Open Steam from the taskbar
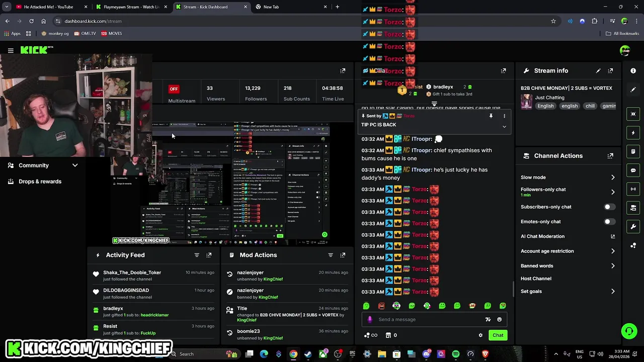This screenshot has width=644, height=362. [308, 354]
